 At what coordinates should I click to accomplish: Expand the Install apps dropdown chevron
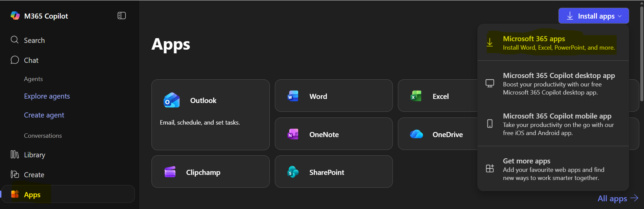click(620, 16)
